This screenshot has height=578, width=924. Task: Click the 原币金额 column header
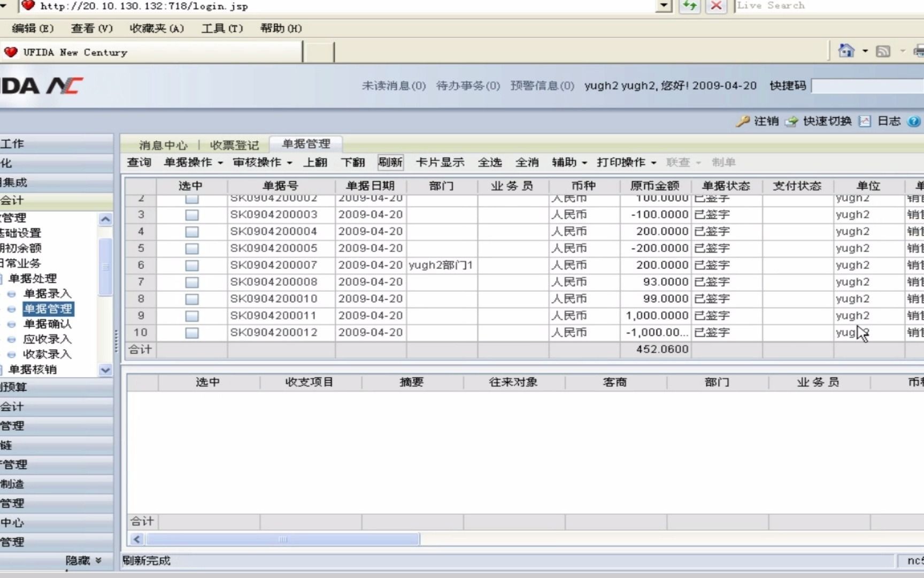click(655, 186)
